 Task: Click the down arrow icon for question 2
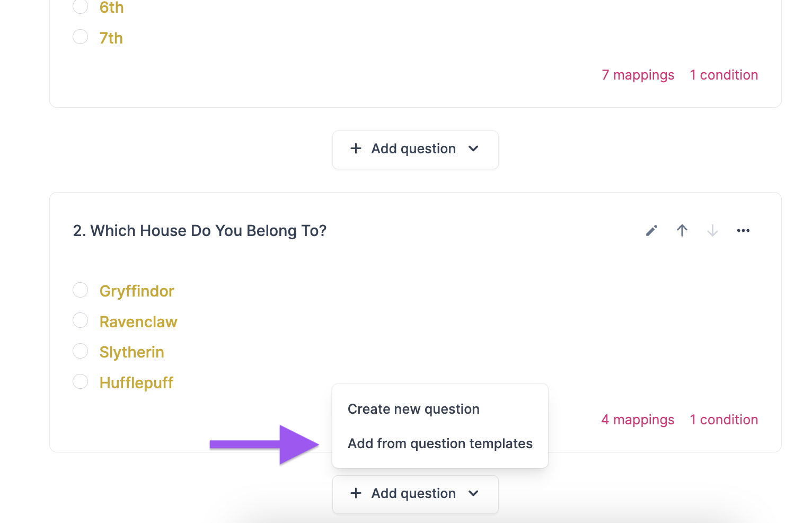[x=712, y=231]
